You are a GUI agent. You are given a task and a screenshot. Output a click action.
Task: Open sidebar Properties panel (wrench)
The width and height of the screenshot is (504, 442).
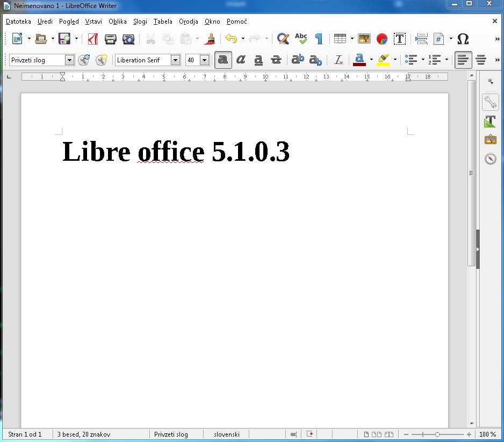coord(490,102)
